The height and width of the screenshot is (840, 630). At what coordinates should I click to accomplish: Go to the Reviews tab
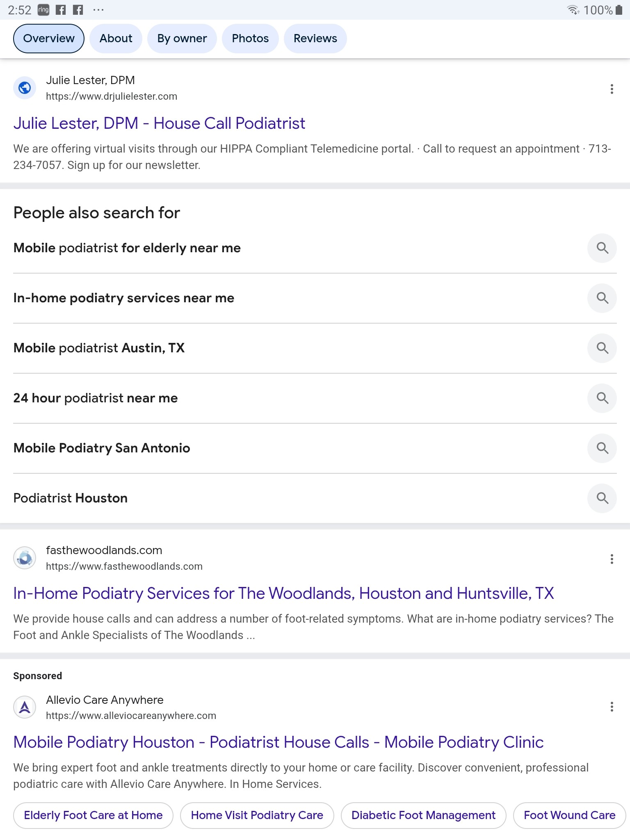click(x=315, y=39)
